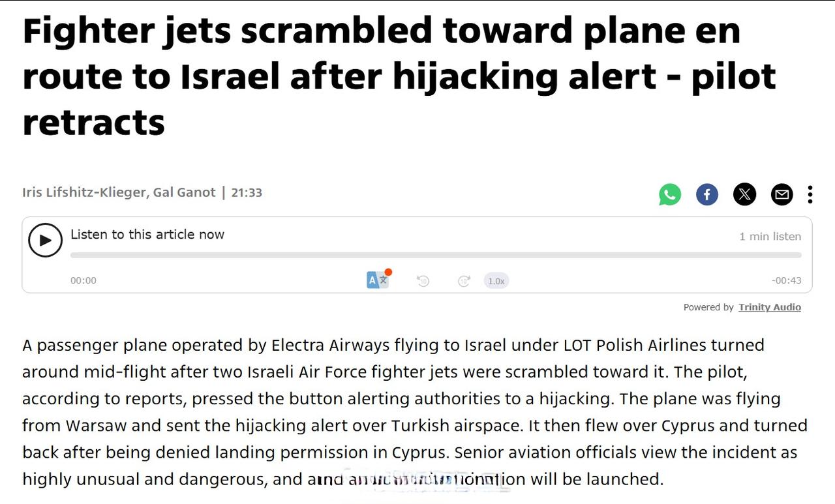
Task: Open the three-dot more options menu
Action: click(810, 194)
